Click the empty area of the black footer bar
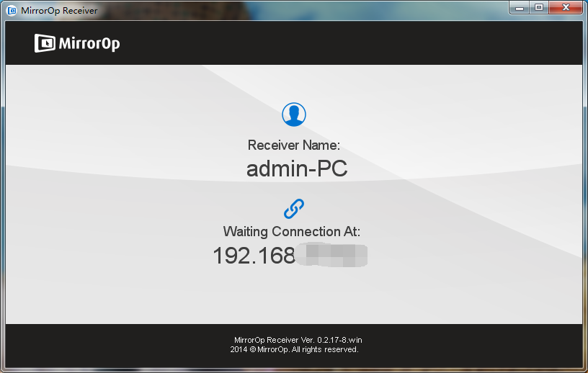This screenshot has width=588, height=373. point(468,344)
